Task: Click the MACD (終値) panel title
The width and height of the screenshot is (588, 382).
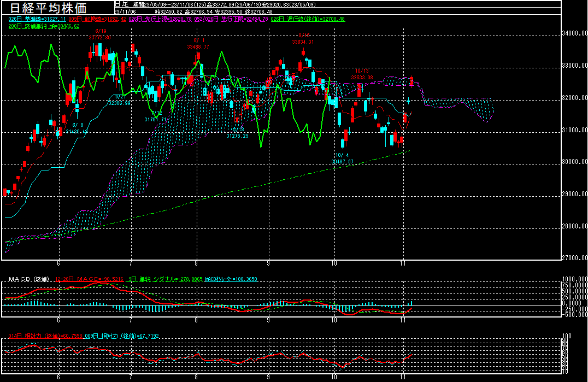Action: 30,279
